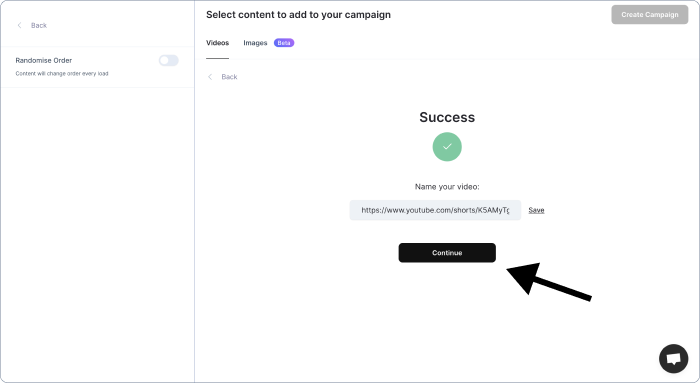Click the Continue button
This screenshot has width=700, height=384.
point(447,253)
